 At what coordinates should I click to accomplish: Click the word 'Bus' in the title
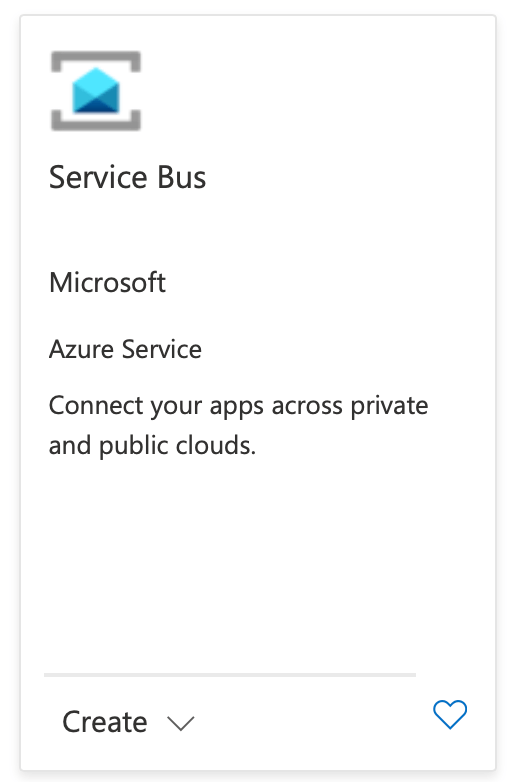coord(182,177)
